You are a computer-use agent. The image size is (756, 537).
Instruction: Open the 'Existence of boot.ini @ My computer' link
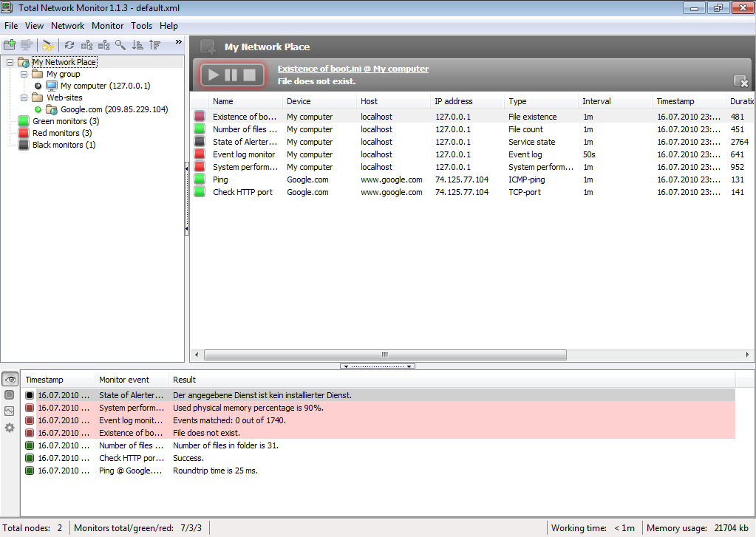click(353, 69)
